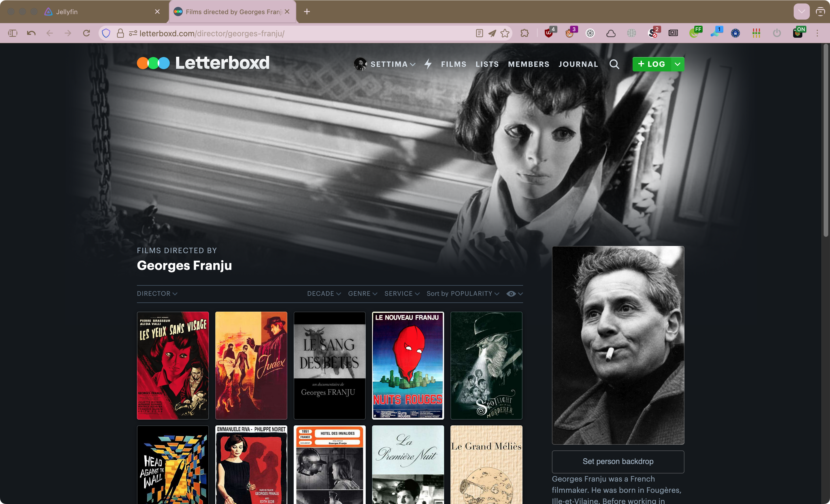Toggle the sidebar panel icon
The width and height of the screenshot is (830, 504).
coord(12,33)
